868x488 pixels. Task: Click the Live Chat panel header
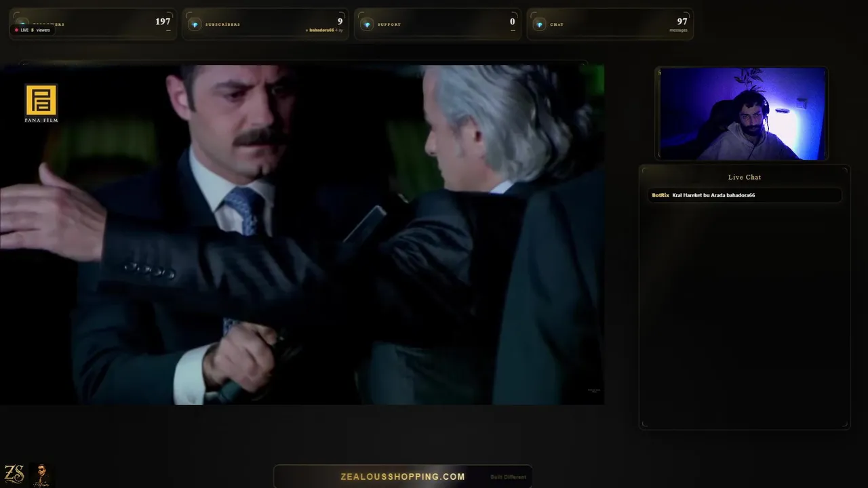745,177
